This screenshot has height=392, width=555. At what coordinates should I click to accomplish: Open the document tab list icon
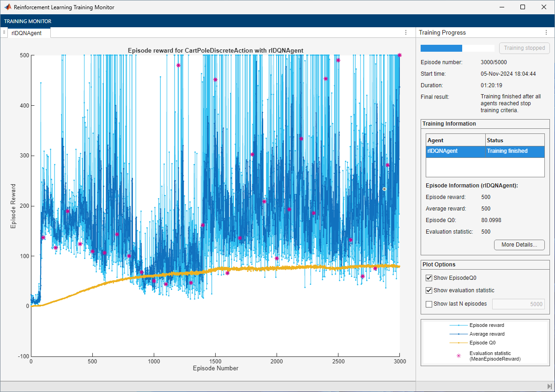coord(4,32)
